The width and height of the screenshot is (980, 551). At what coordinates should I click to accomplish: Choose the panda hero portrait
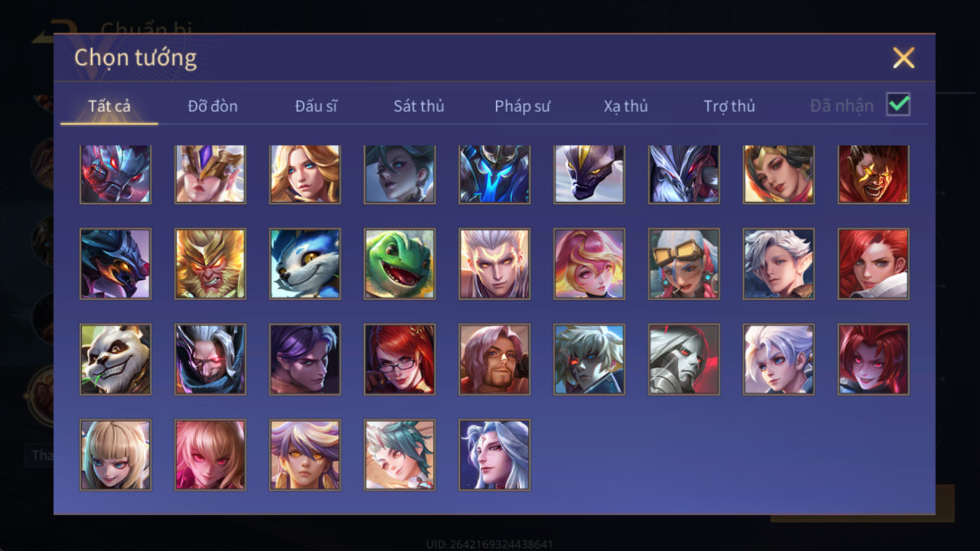pos(115,359)
